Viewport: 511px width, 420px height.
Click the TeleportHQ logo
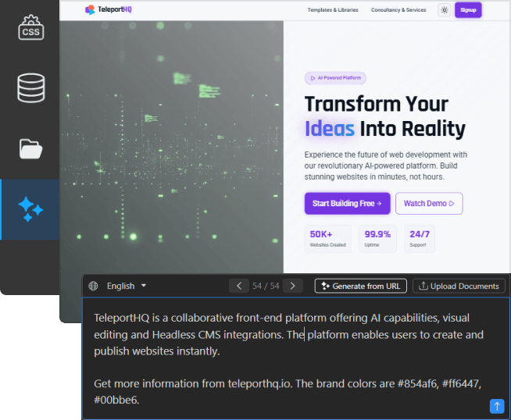(109, 10)
